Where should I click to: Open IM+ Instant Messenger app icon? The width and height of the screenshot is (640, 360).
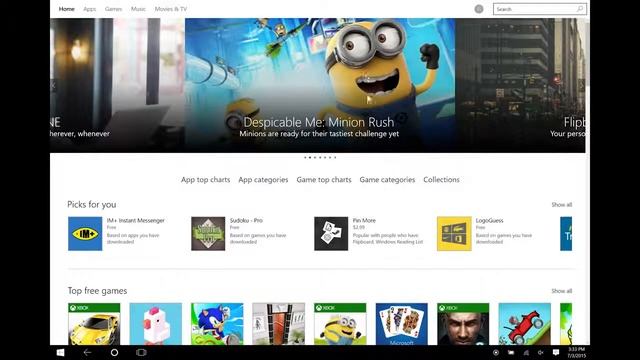pos(85,233)
